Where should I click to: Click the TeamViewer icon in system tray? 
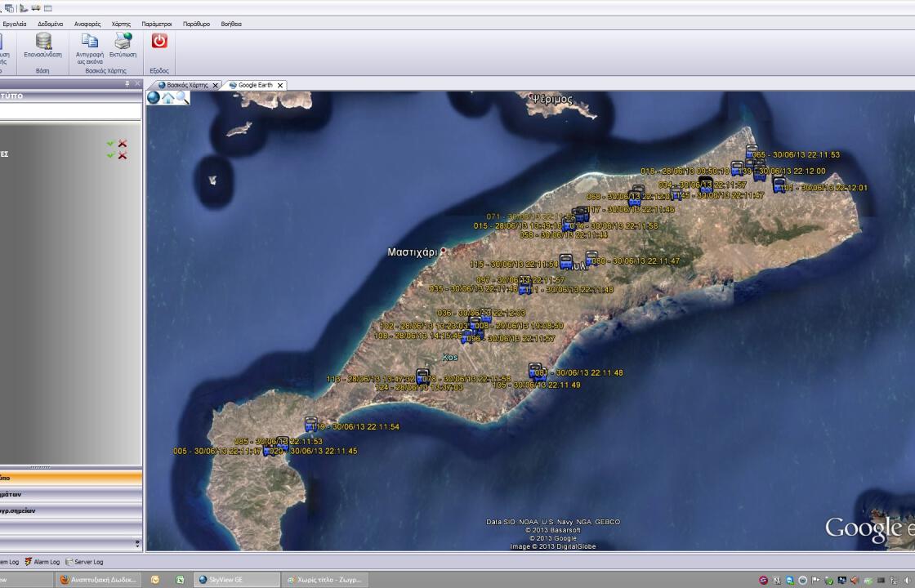click(x=790, y=580)
